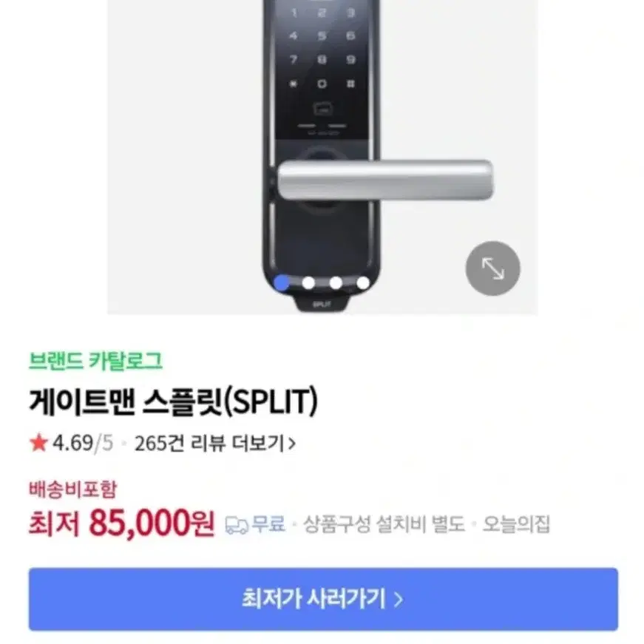Open 상품구성 설치비 별도 details
This screenshot has height=644, width=644.
[384, 524]
